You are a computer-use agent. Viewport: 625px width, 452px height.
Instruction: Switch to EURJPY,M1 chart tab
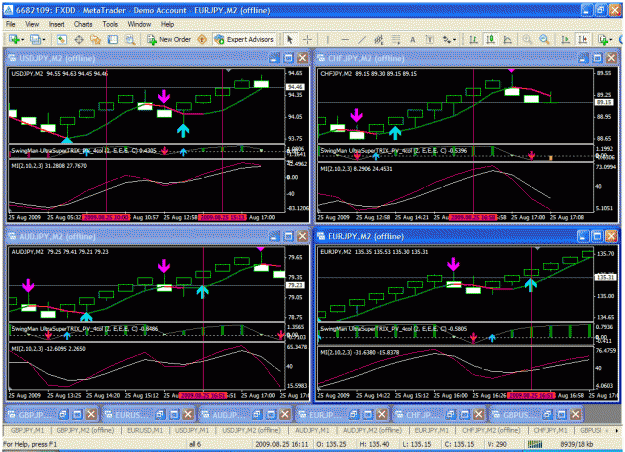pos(432,430)
